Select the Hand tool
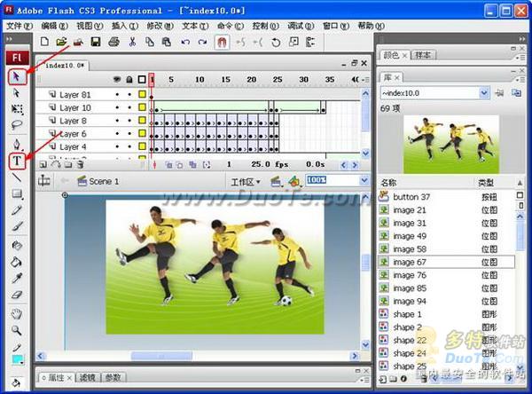Viewport: 532px width, 394px height. pyautogui.click(x=17, y=313)
